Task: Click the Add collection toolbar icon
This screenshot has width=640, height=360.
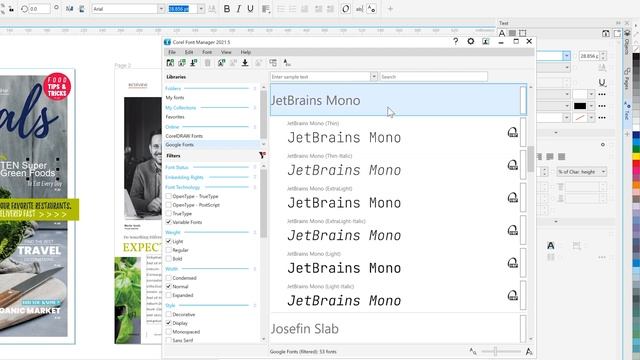Action: (182, 63)
